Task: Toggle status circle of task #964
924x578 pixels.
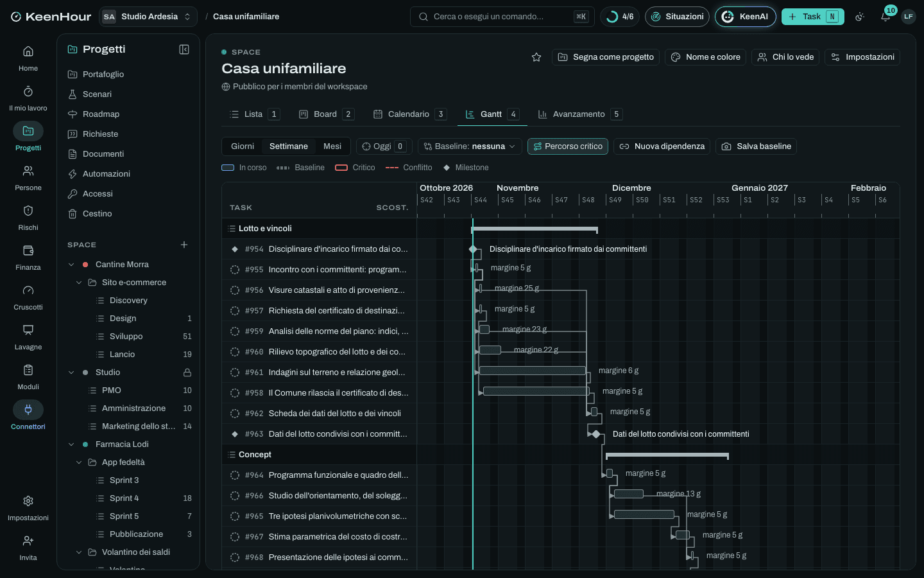Action: pos(235,475)
